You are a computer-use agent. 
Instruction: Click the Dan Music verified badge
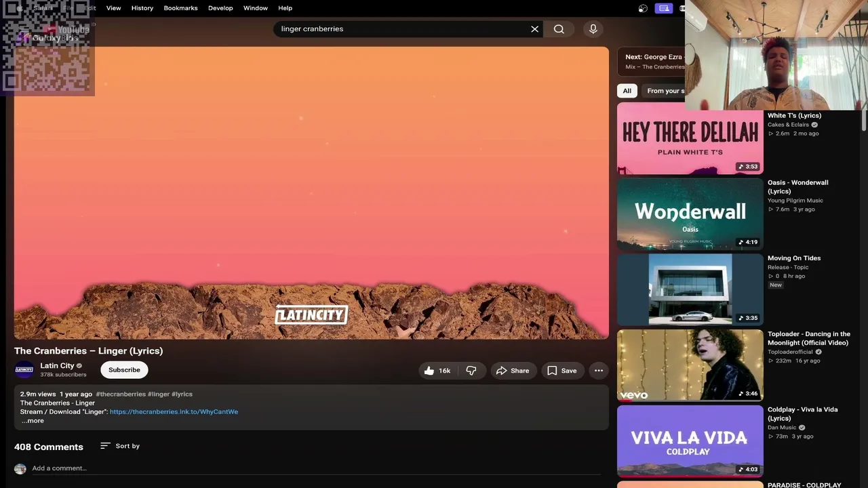802,428
